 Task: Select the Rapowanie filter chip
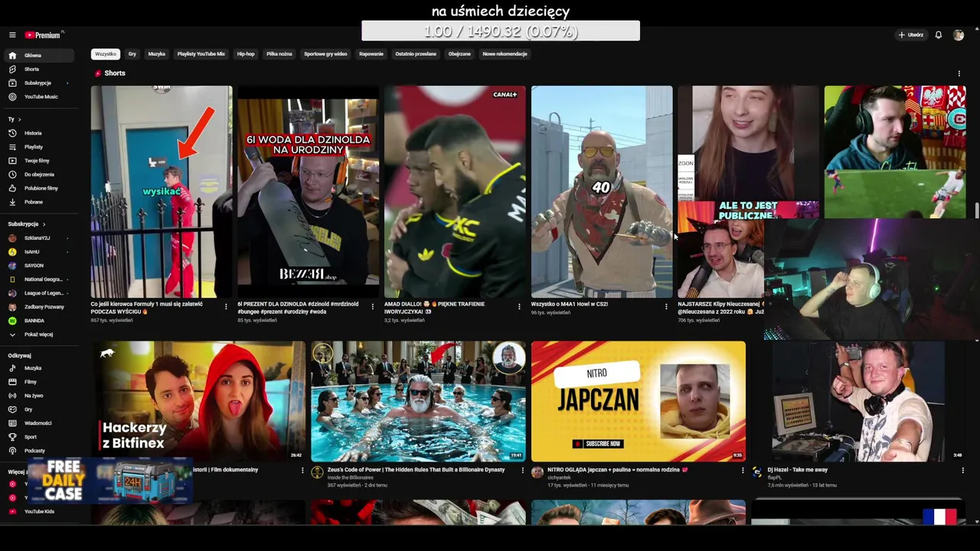[x=371, y=54]
